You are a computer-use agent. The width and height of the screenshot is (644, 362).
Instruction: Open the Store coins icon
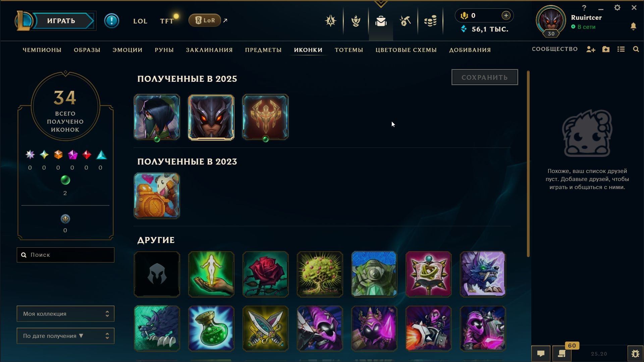tap(430, 21)
